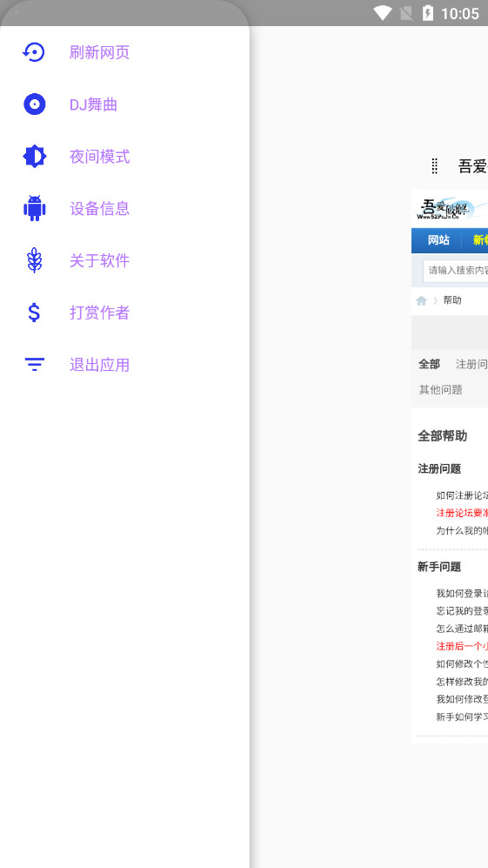
Task: Click the 注册问题 section heading
Action: tap(439, 468)
